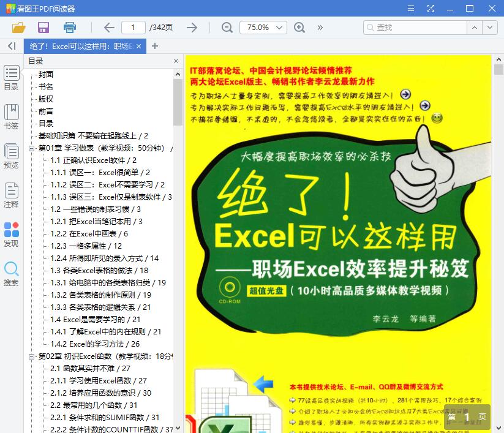
Task: Go to next page arrow
Action: (192, 28)
